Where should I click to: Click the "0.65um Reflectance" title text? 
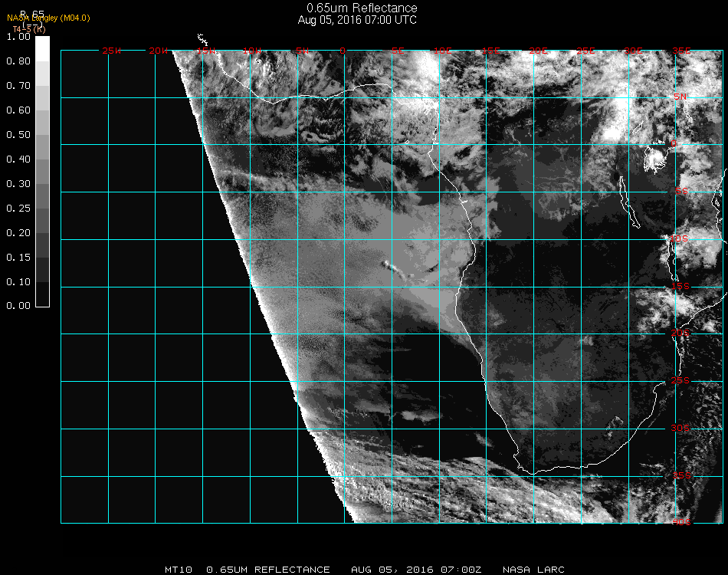pos(362,8)
